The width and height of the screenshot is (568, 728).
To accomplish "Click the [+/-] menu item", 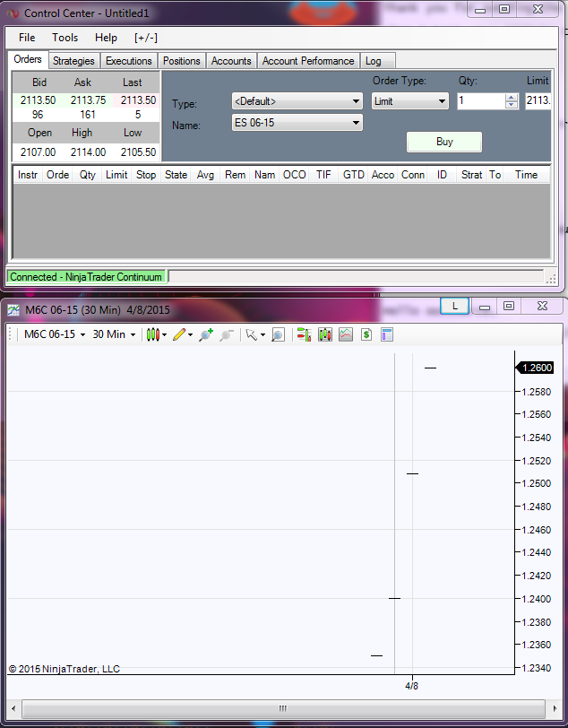I will click(146, 38).
